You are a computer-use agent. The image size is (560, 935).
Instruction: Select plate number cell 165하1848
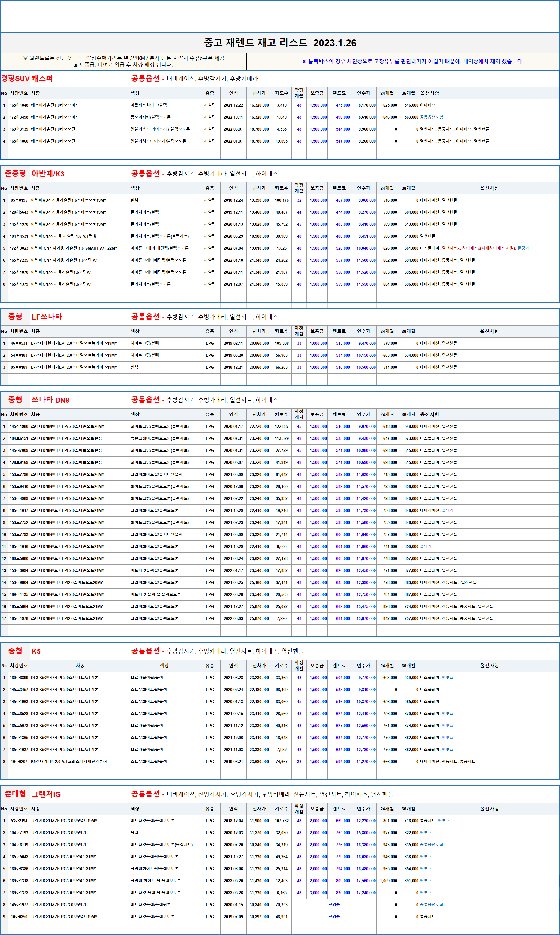pos(19,105)
